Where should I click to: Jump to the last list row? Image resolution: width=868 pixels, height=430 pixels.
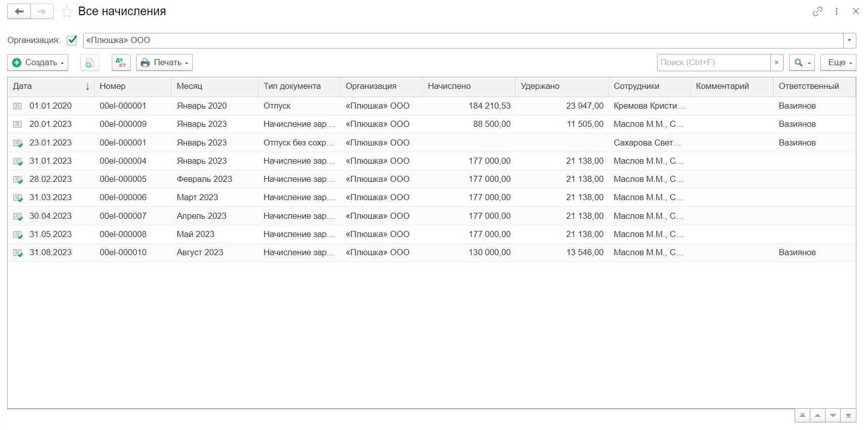(848, 415)
